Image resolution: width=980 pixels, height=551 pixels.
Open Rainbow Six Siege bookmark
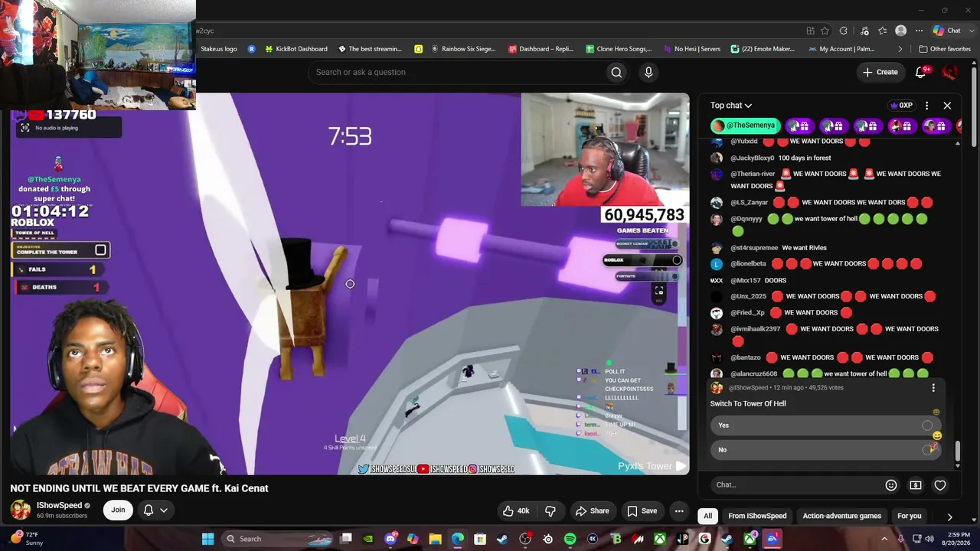point(463,49)
